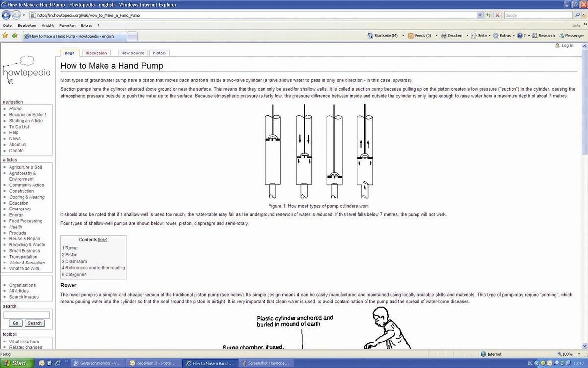
Task: Open the Extras menu in menu bar
Action: [87, 26]
